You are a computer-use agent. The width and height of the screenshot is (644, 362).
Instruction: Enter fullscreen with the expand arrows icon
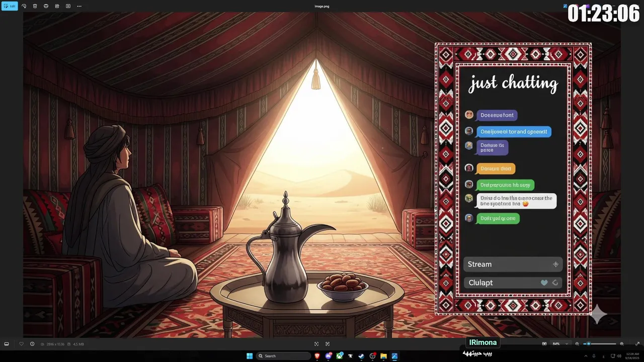click(637, 344)
